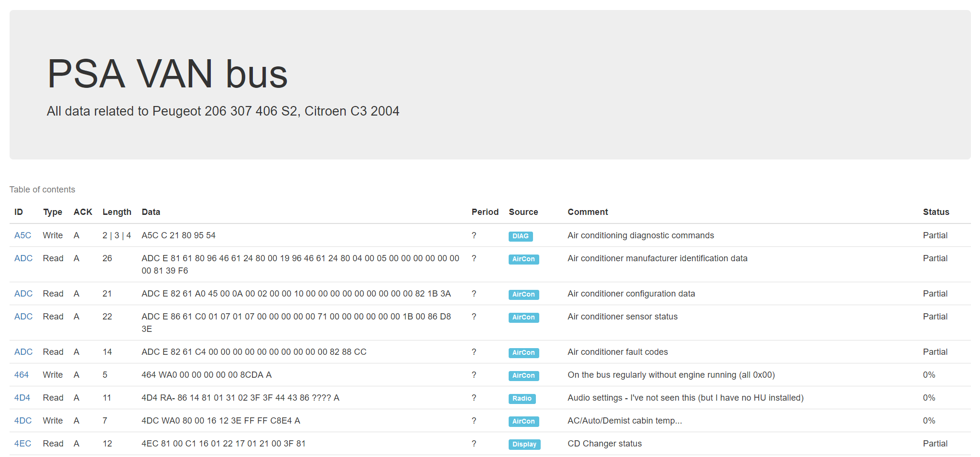Open ADC link for sensor status row
The height and width of the screenshot is (457, 980).
23,317
